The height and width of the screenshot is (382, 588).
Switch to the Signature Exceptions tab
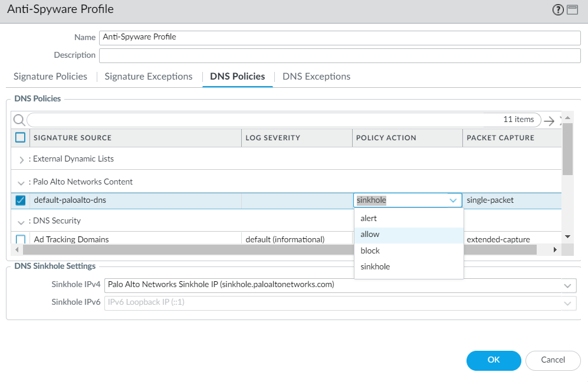(x=148, y=76)
